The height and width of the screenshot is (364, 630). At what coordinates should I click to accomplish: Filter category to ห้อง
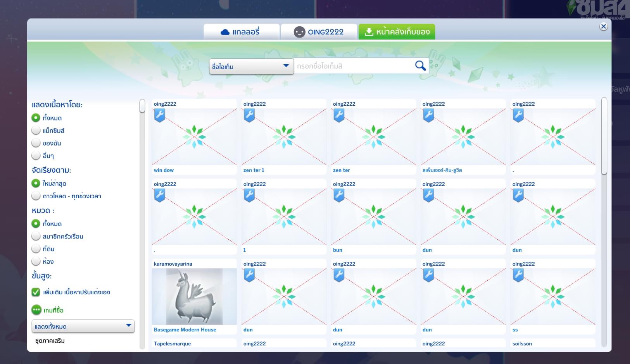(x=36, y=261)
